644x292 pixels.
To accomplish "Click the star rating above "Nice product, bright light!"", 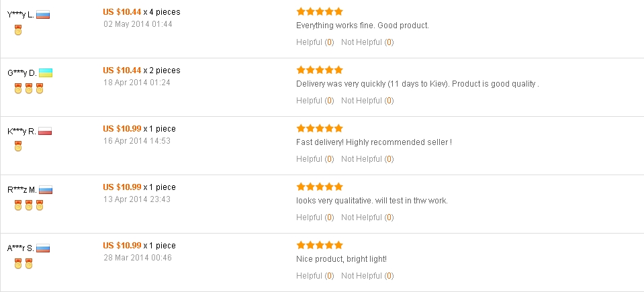I will pyautogui.click(x=320, y=245).
